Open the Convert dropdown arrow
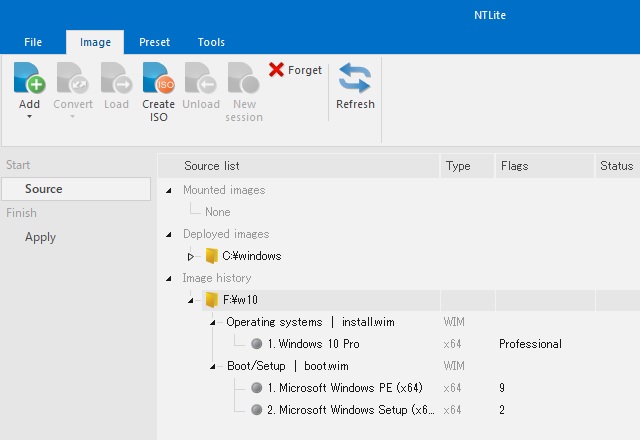This screenshot has width=640, height=440. pos(73,117)
